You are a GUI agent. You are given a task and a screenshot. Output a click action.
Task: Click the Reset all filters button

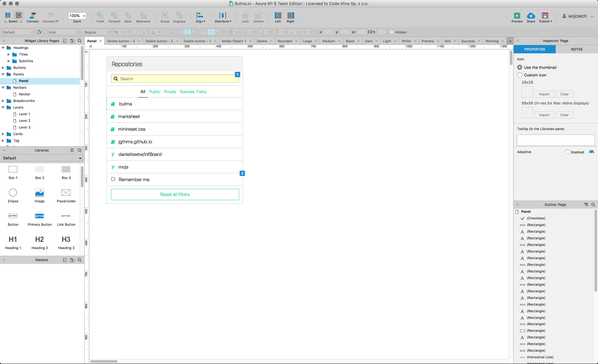pos(175,194)
